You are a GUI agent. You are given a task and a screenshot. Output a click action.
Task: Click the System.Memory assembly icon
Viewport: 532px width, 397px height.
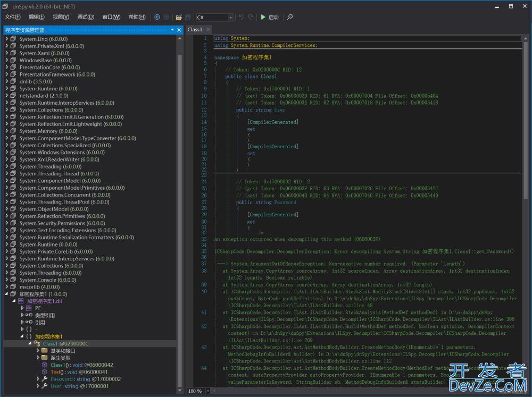(13, 131)
